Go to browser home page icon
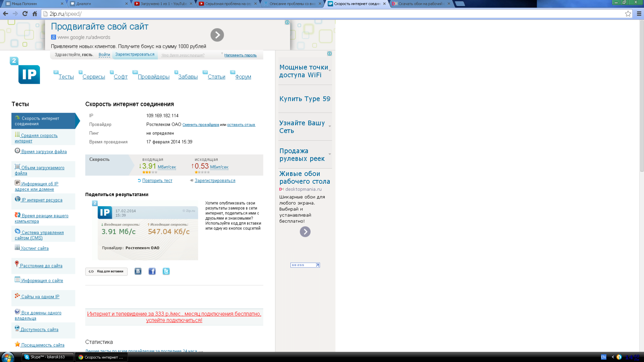This screenshot has width=644, height=362. click(35, 14)
